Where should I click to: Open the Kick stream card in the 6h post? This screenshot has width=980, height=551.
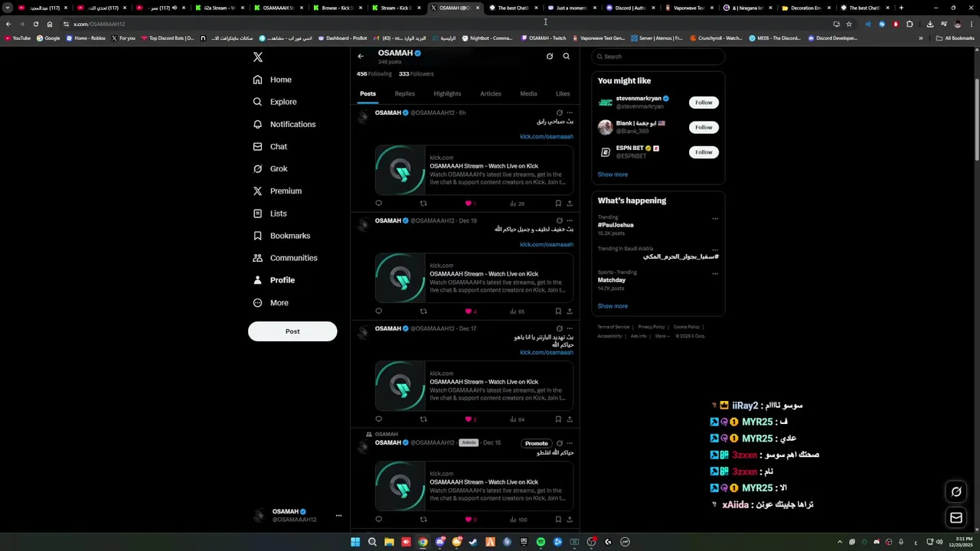pos(474,170)
